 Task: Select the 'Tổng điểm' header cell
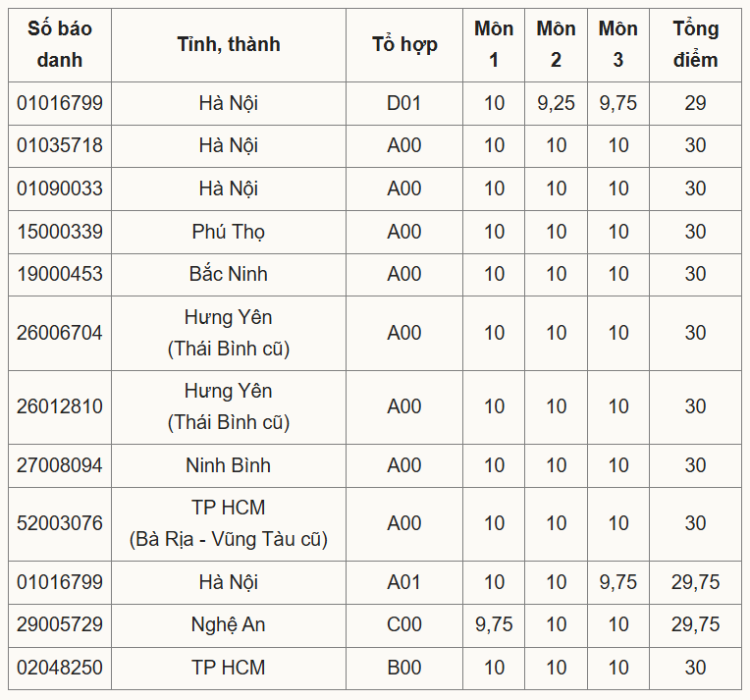[x=695, y=44]
